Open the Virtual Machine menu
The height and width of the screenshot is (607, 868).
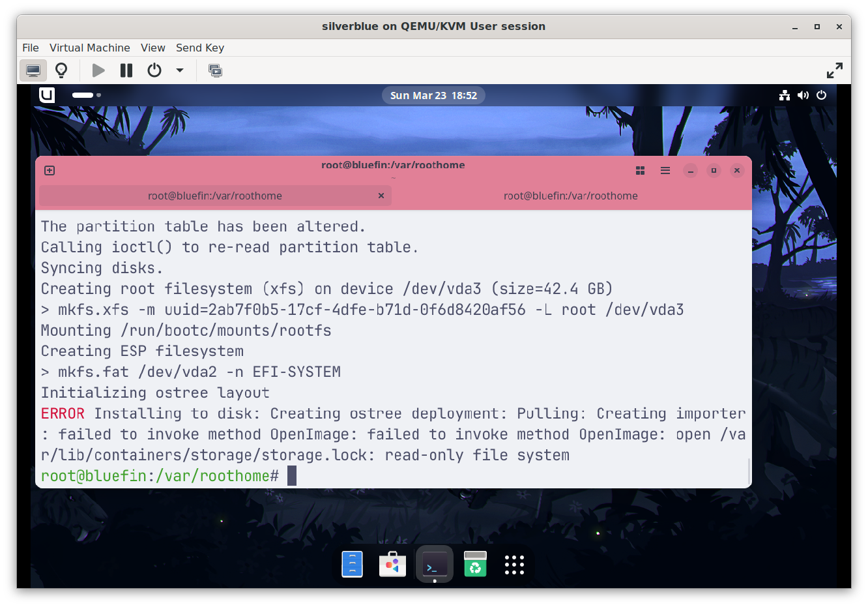coord(90,48)
